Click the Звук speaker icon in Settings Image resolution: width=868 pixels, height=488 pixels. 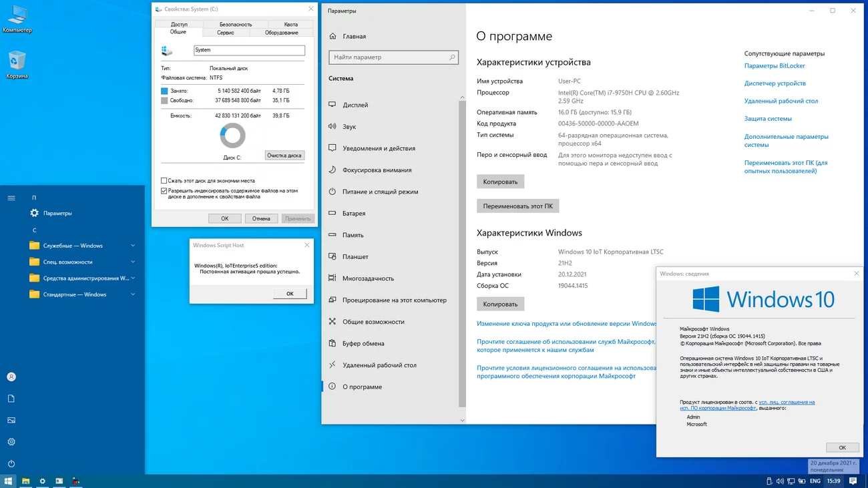(333, 126)
